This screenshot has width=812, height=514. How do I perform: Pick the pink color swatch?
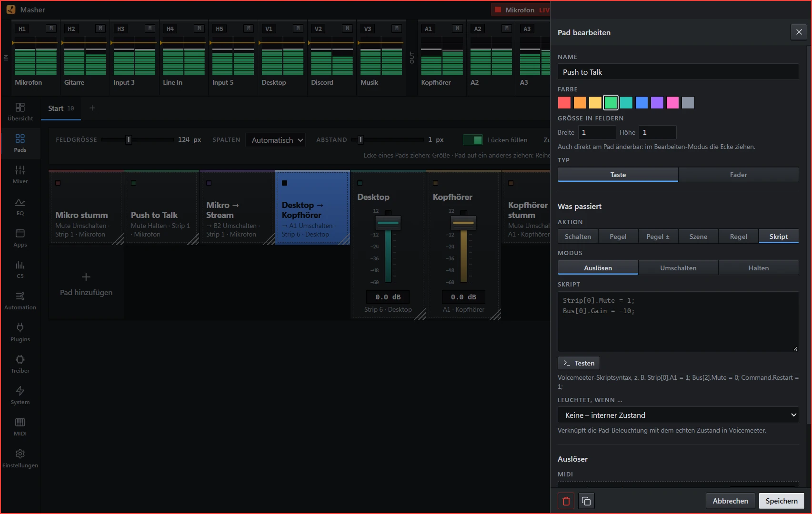pyautogui.click(x=672, y=102)
